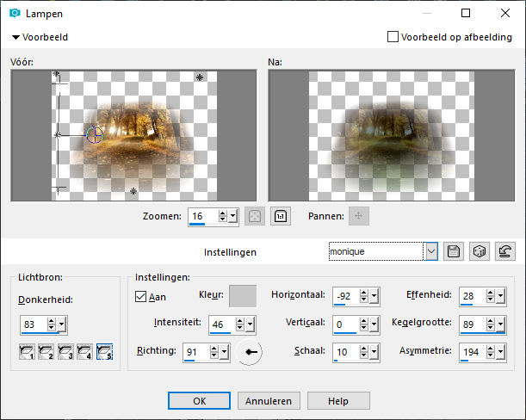This screenshot has height=420, width=526.
Task: Click the Annuleren button
Action: click(269, 401)
